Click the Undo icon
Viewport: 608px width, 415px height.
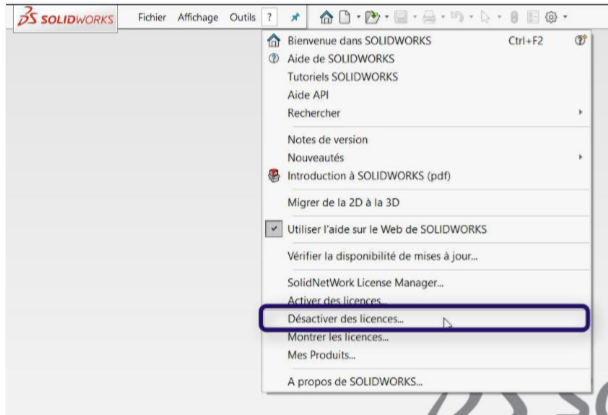(x=458, y=17)
